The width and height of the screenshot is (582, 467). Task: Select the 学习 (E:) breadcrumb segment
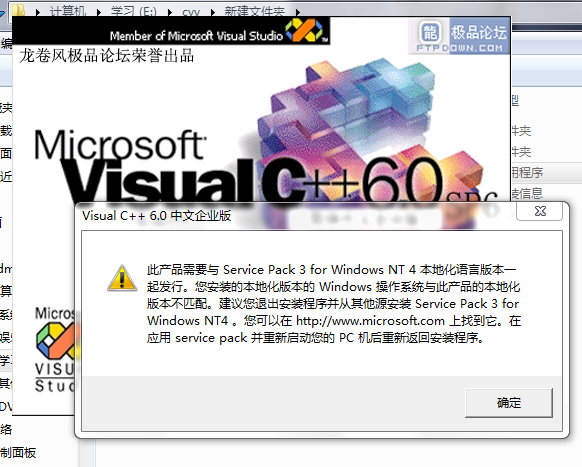coord(133,12)
